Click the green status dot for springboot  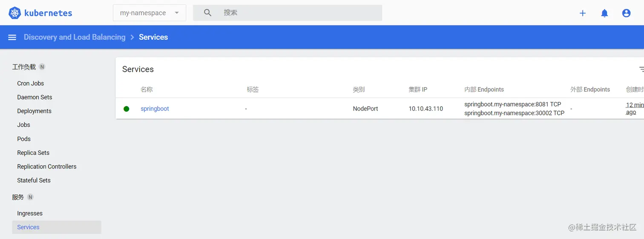coord(126,109)
